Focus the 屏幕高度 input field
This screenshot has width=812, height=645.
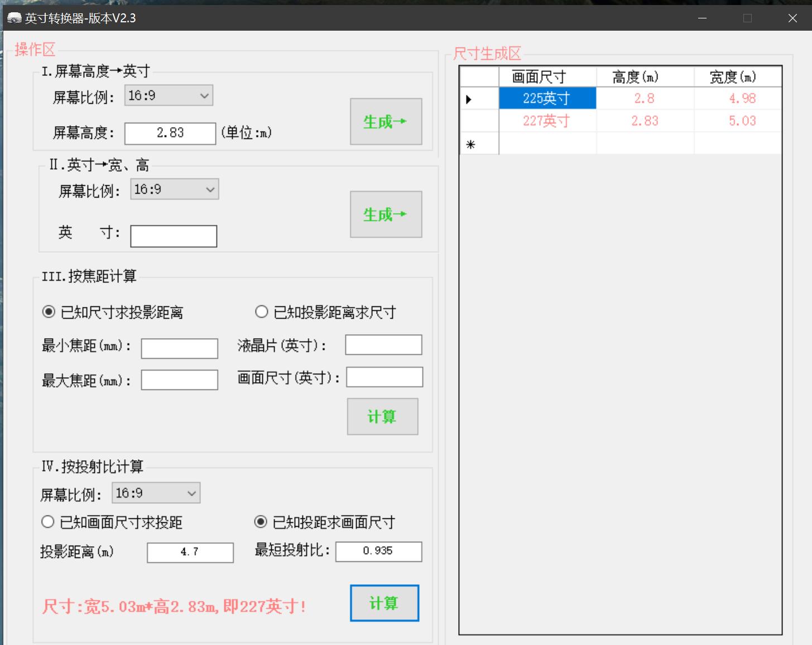coord(170,133)
